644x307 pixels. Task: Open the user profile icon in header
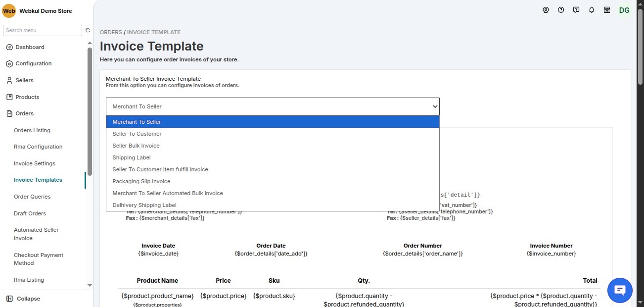pyautogui.click(x=546, y=10)
